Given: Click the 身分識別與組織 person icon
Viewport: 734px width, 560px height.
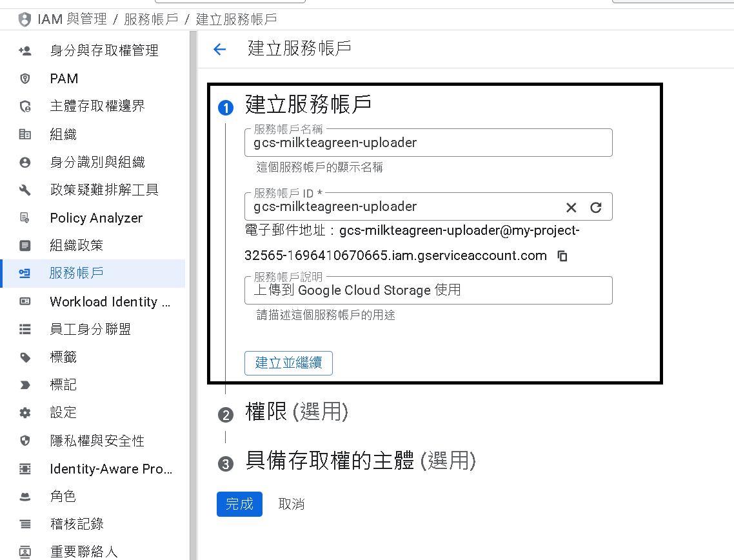Looking at the screenshot, I should coord(25,162).
